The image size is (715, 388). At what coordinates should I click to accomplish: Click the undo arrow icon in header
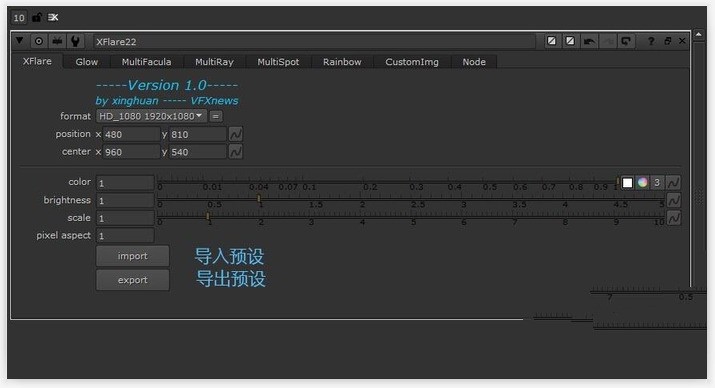point(589,41)
